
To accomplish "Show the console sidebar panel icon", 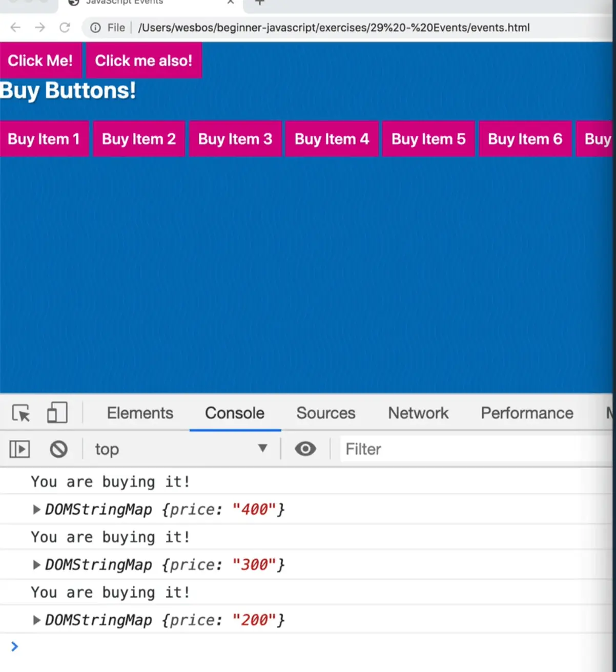I will pyautogui.click(x=19, y=449).
